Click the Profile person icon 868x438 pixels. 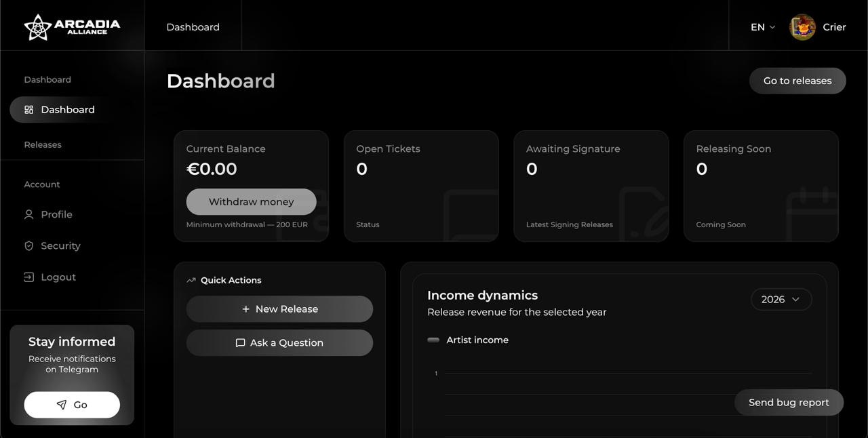28,214
